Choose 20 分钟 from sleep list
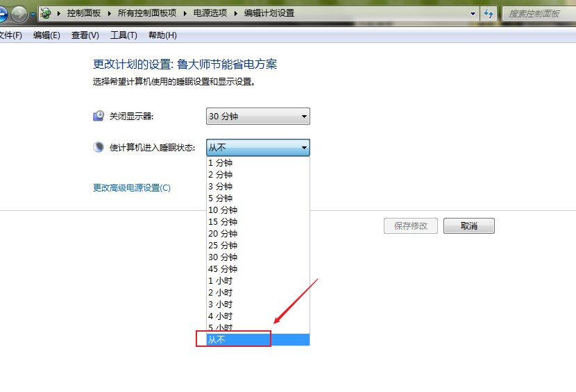Image resolution: width=576 pixels, height=392 pixels. pos(258,233)
